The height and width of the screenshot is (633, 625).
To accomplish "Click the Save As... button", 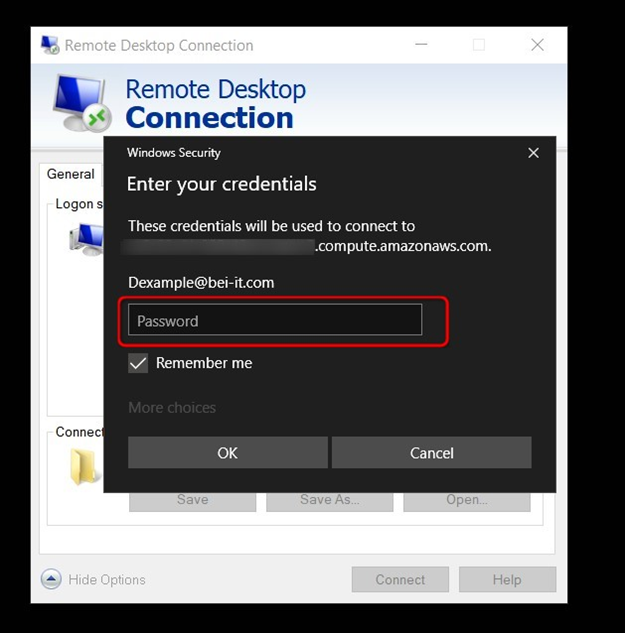I will (x=329, y=501).
